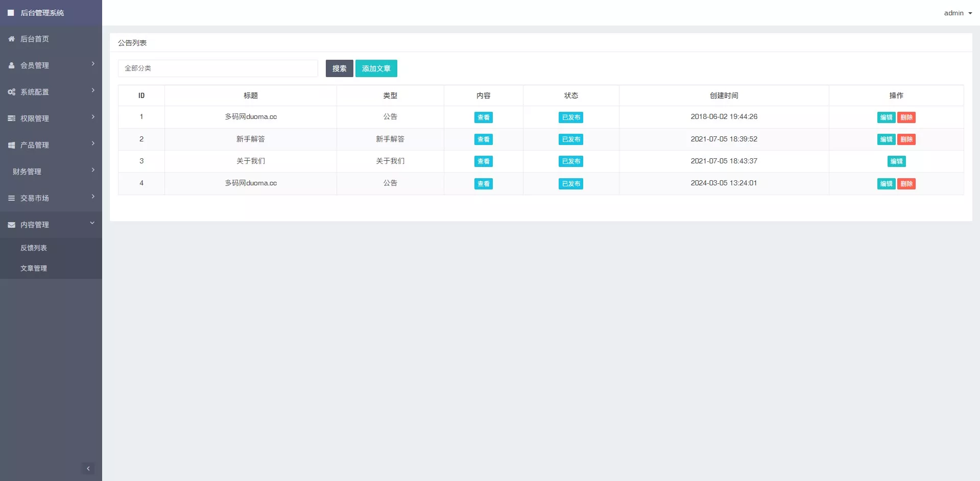Viewport: 980px width, 481px height.
Task: Click the list icon for 交易市场
Action: pos(11,198)
